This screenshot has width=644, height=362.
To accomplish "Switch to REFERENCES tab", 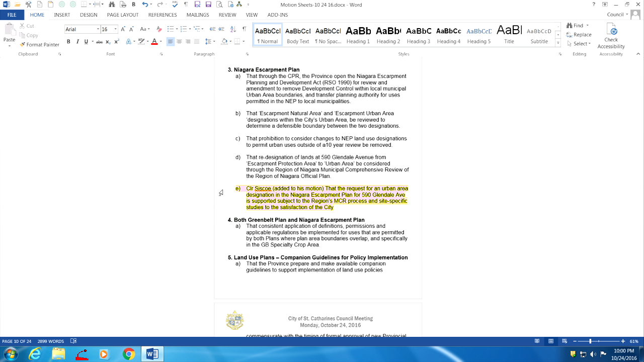I will (163, 15).
